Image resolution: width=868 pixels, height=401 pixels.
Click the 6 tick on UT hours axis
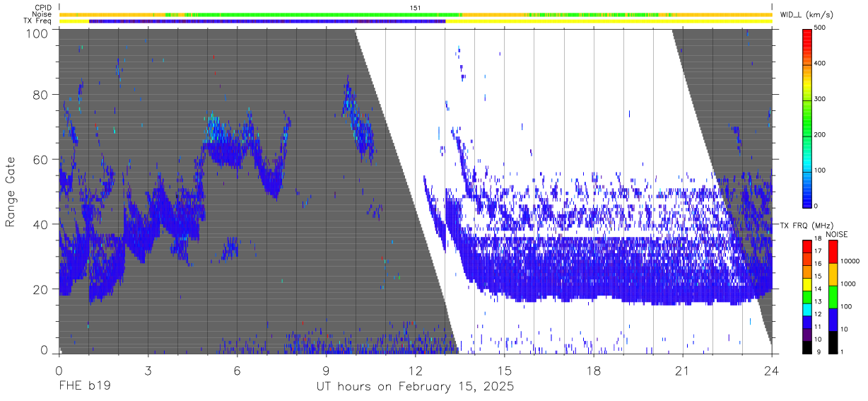click(x=237, y=370)
